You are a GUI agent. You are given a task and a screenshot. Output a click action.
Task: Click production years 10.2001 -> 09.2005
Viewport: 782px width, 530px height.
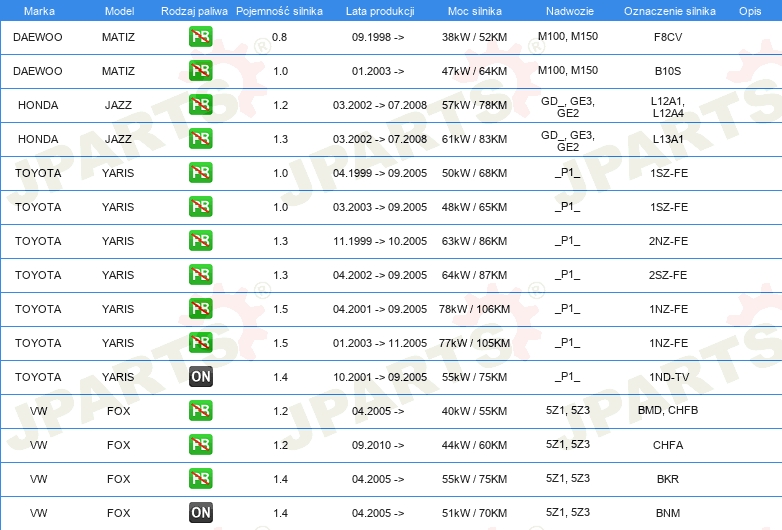pos(380,377)
